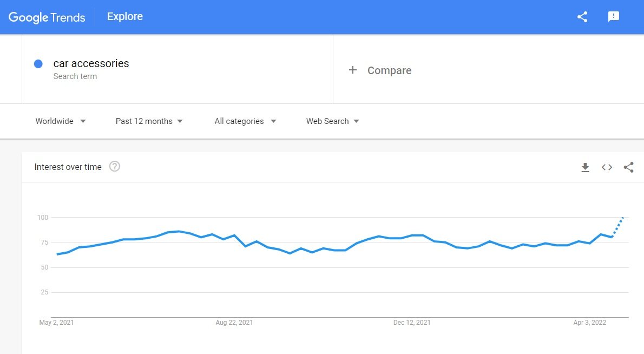Image resolution: width=644 pixels, height=354 pixels.
Task: Click the plus icon next to Compare
Action: [352, 70]
